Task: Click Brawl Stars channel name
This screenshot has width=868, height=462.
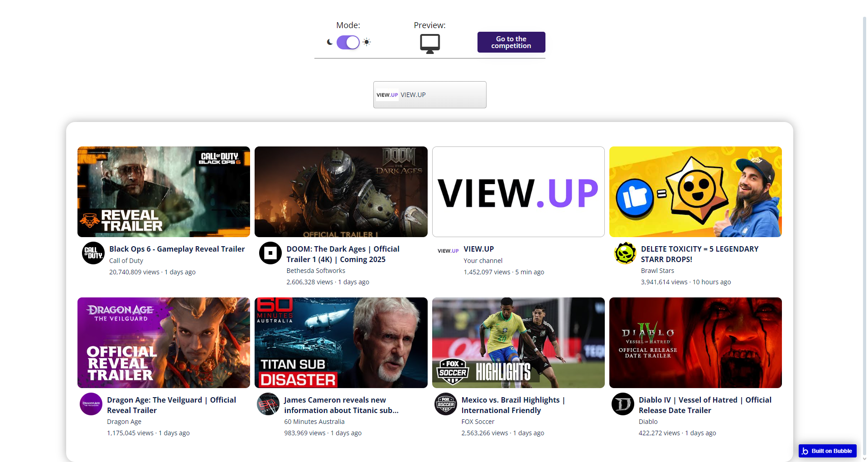Action: (657, 271)
